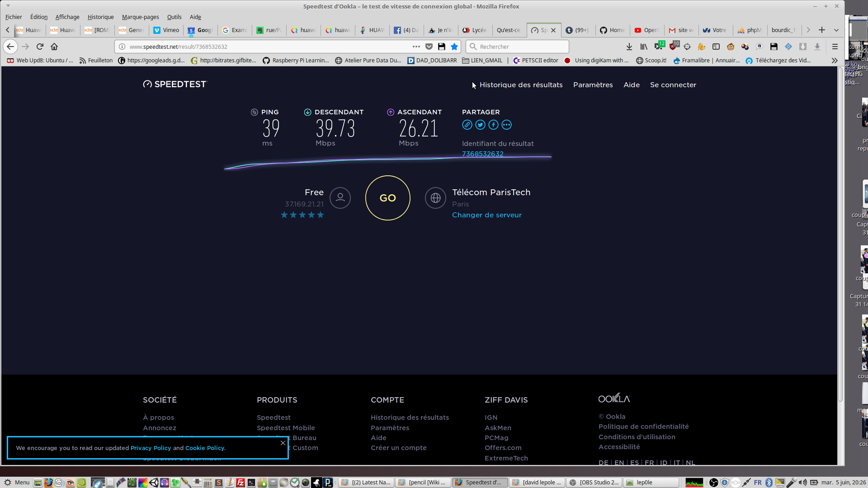Image resolution: width=868 pixels, height=488 pixels.
Task: Show more bookmarks with the chevron
Action: pyautogui.click(x=835, y=61)
